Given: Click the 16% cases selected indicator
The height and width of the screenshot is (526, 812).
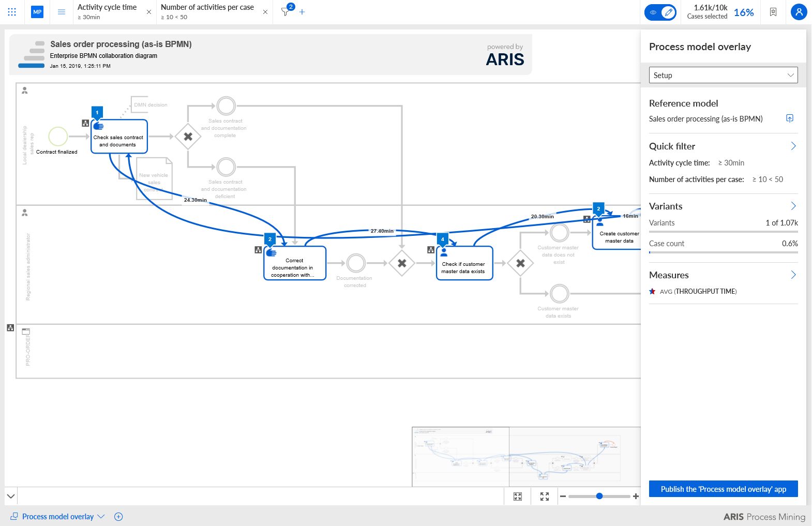Looking at the screenshot, I should 744,12.
